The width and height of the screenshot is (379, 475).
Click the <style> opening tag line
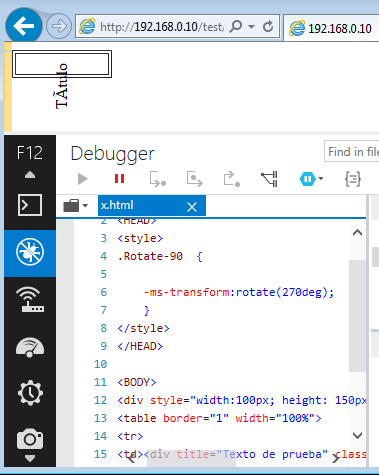pyautogui.click(x=140, y=238)
